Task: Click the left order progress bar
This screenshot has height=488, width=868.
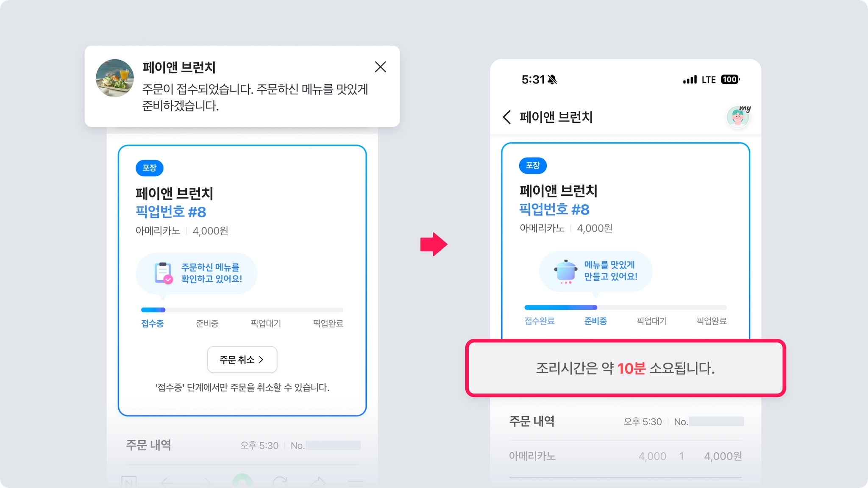Action: click(242, 310)
